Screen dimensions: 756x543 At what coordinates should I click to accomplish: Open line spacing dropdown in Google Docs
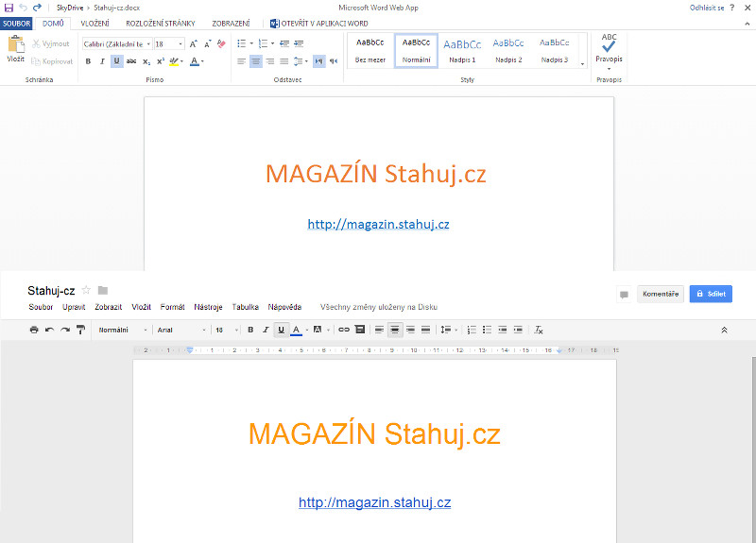click(448, 330)
